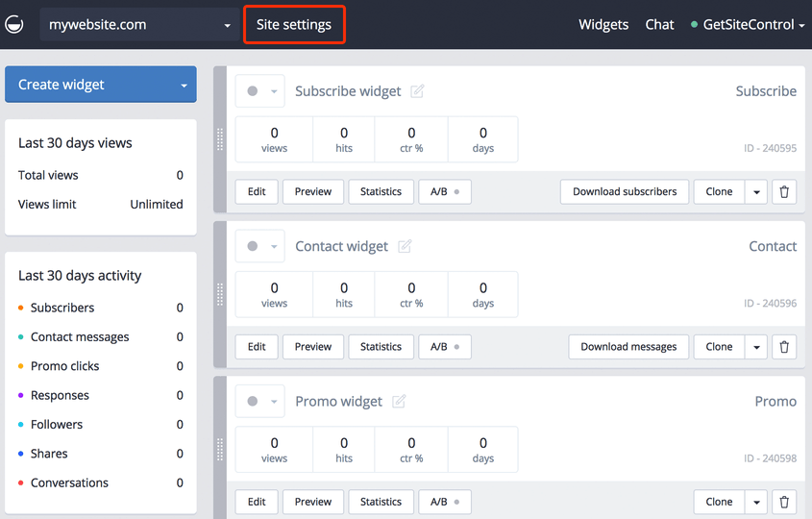Clone the Subscribe widget
The width and height of the screenshot is (812, 519).
pos(719,191)
